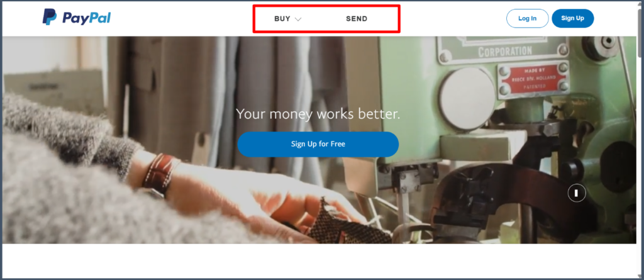Click the vertical scrollbar thumb
The height and width of the screenshot is (280, 644).
click(640, 34)
